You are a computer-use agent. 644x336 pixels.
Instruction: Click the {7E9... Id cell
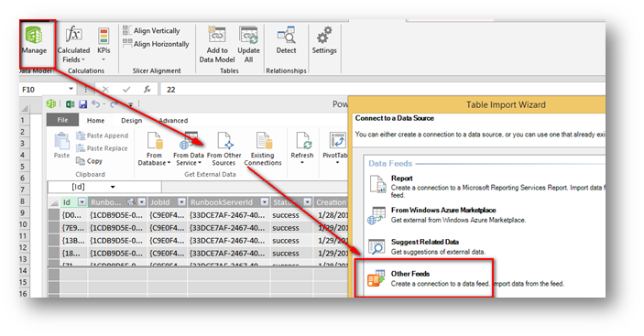74,228
